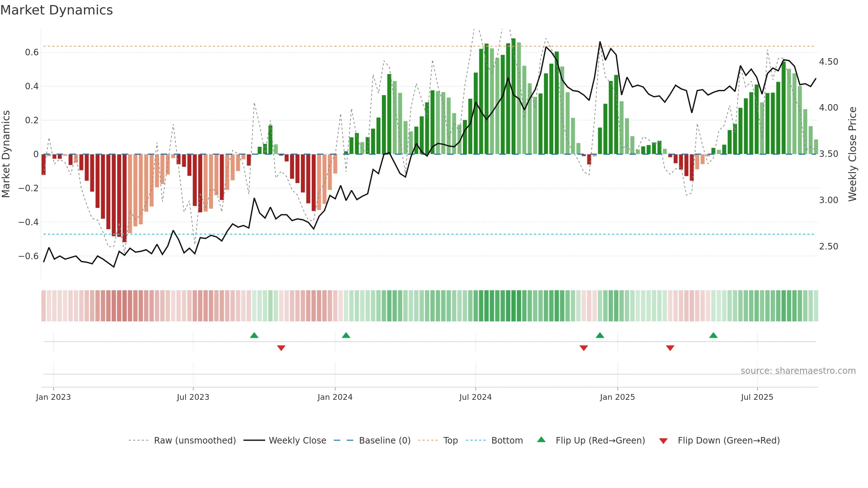This screenshot has height=488, width=868.
Task: Toggle the Bottom legend entry
Action: click(x=494, y=440)
